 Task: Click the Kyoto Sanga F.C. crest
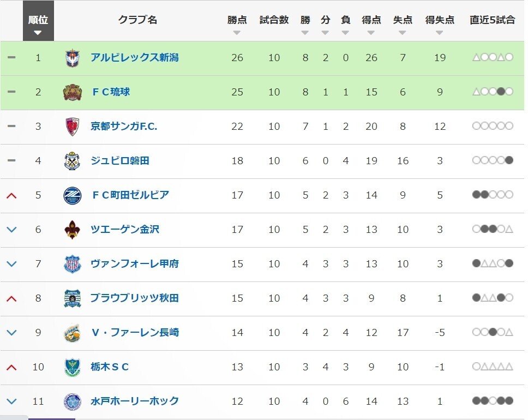[72, 127]
